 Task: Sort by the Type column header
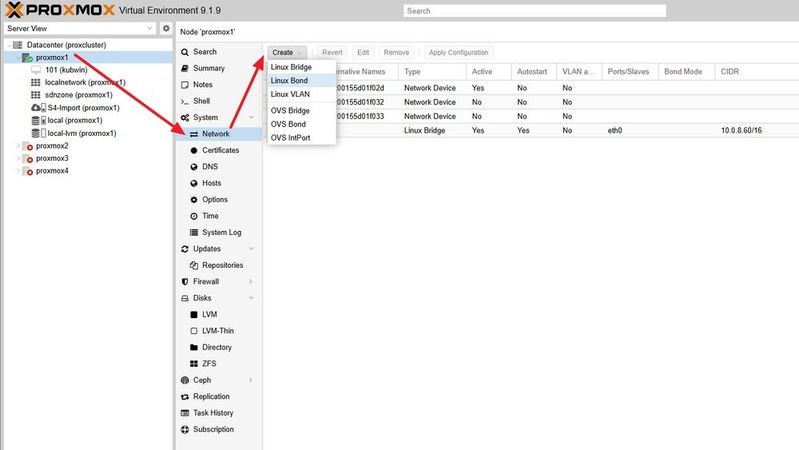pyautogui.click(x=432, y=72)
